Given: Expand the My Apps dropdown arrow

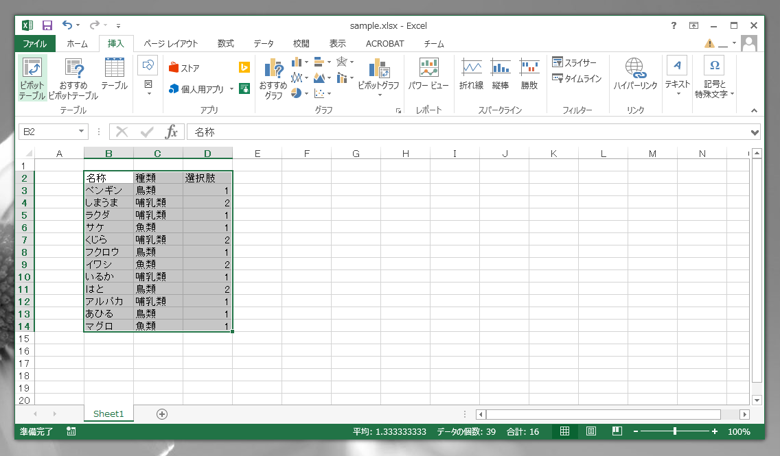Looking at the screenshot, I should point(231,89).
